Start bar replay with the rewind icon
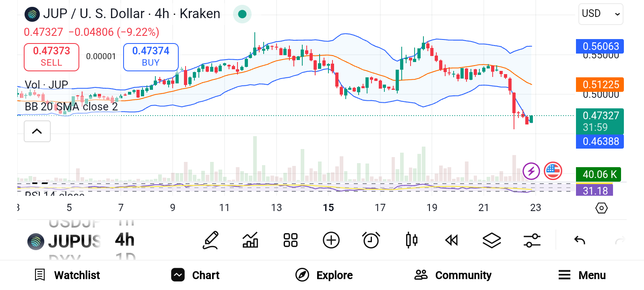This screenshot has width=644, height=290. click(x=452, y=240)
